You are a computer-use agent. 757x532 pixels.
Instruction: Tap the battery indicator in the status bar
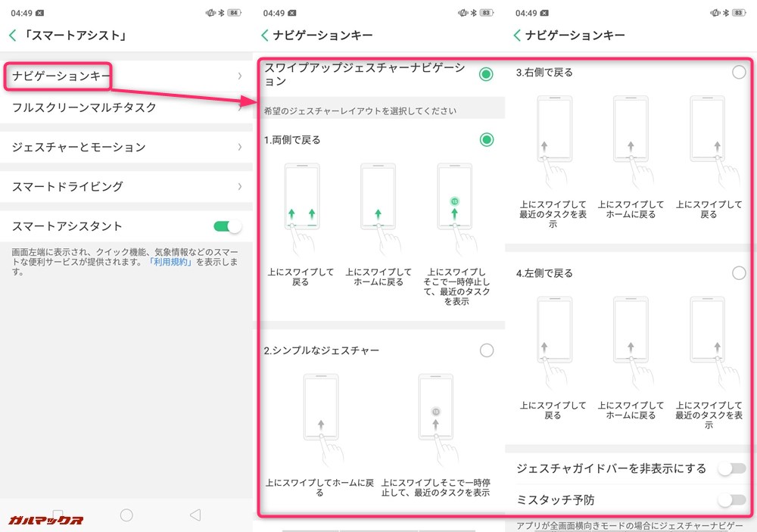pyautogui.click(x=234, y=13)
